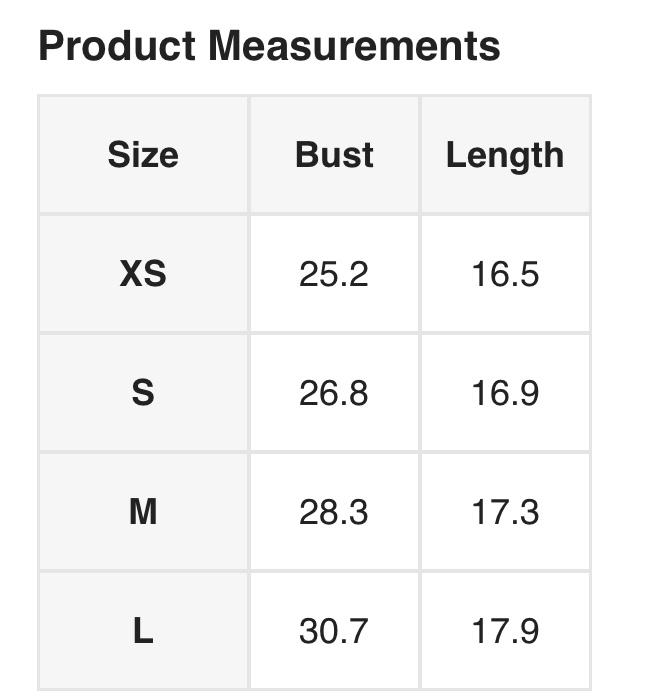Click the bust measurement for size XS
648x696 pixels.
334,274
